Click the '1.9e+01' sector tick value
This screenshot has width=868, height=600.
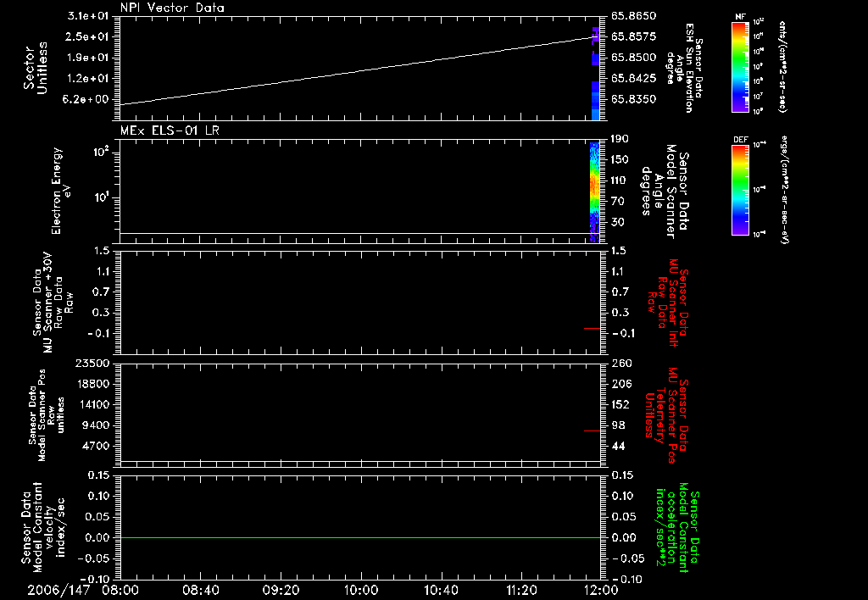point(88,58)
